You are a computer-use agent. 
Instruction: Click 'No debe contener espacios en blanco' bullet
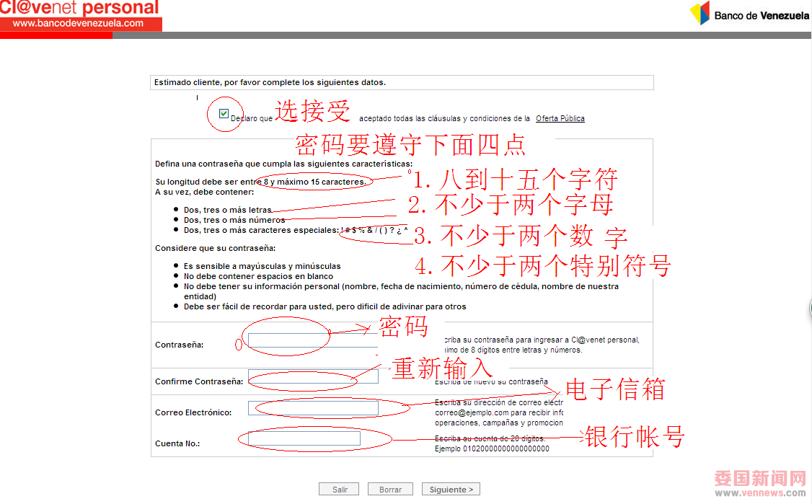click(258, 277)
